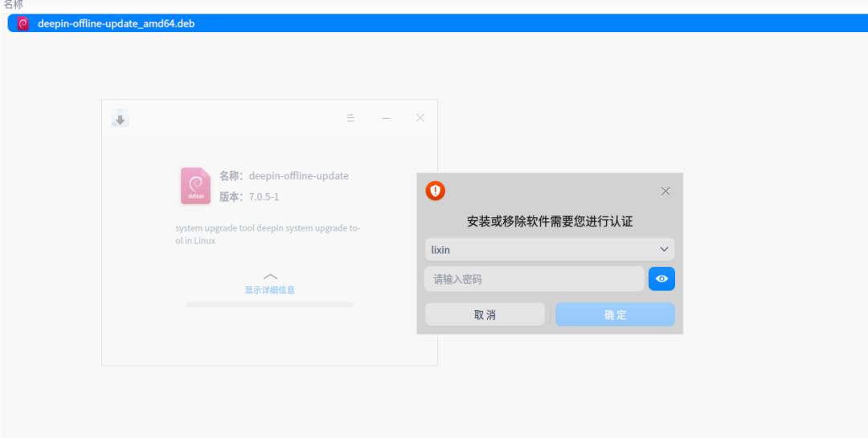Select deepin-offline-update_amd64.deb file row
868x438 pixels.
point(437,23)
